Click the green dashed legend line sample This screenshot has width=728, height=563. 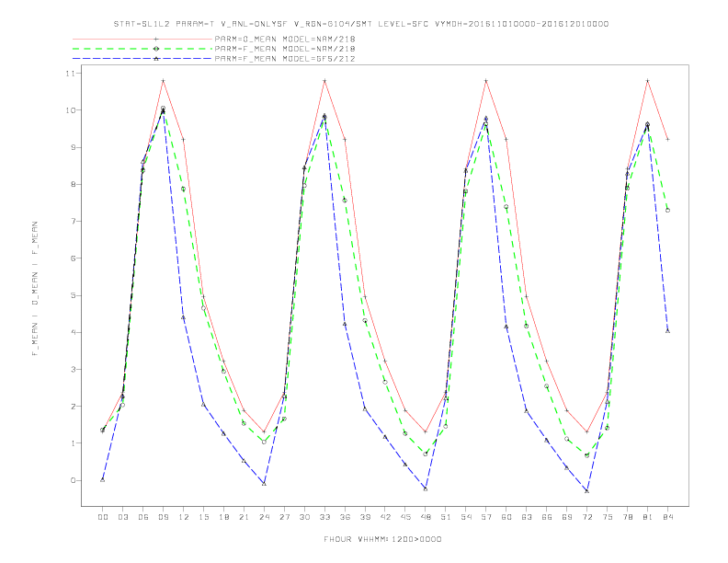click(142, 49)
